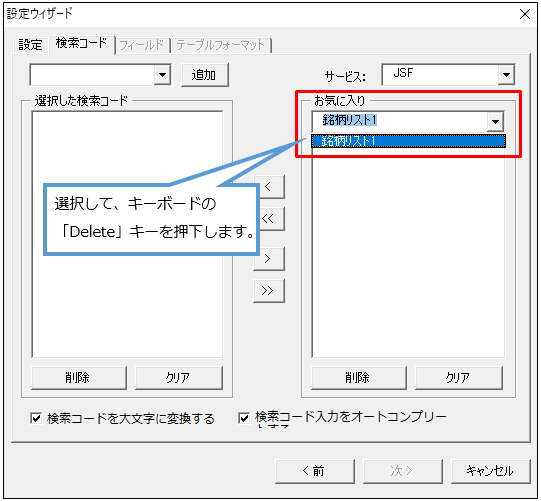
Task: Click the single left arrow move button
Action: coord(272,187)
